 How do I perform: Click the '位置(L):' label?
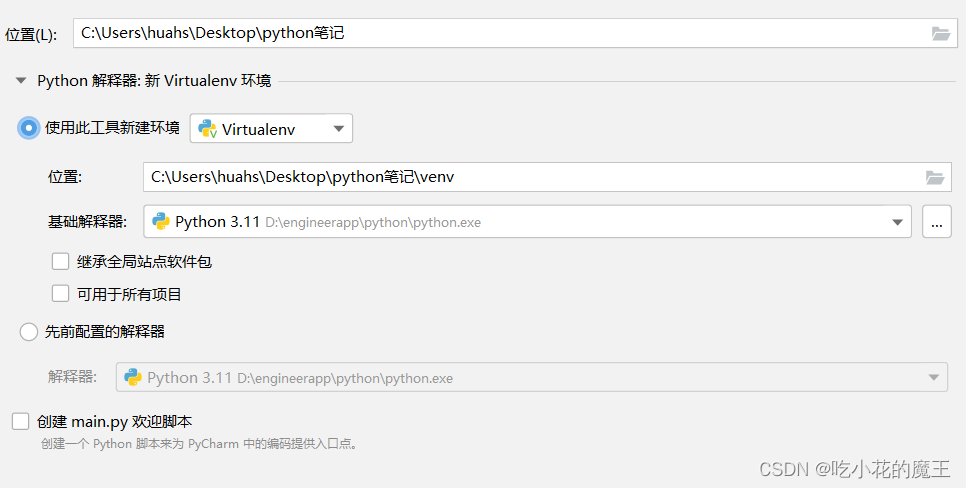(31, 35)
